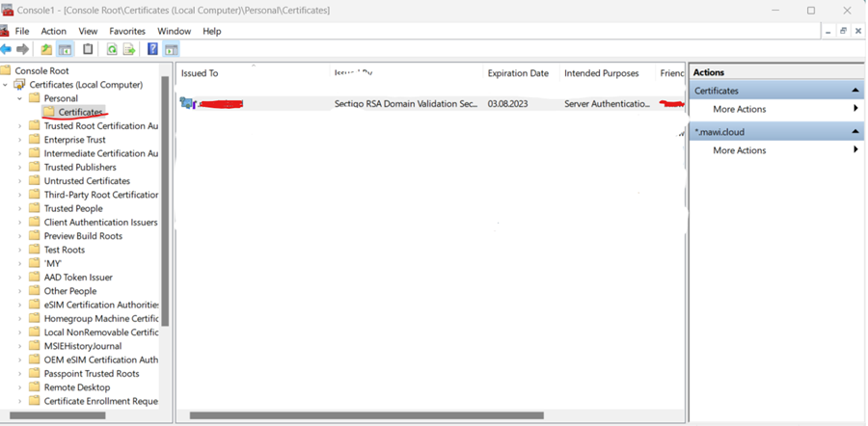The width and height of the screenshot is (868, 426).
Task: Open the Favorites menu
Action: point(127,31)
